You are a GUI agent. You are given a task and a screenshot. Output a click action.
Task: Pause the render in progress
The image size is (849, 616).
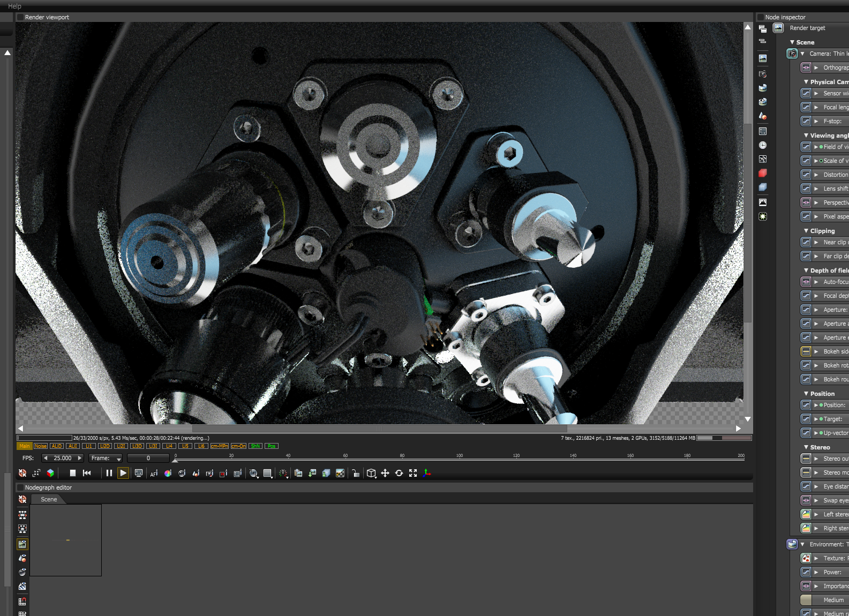coord(109,473)
